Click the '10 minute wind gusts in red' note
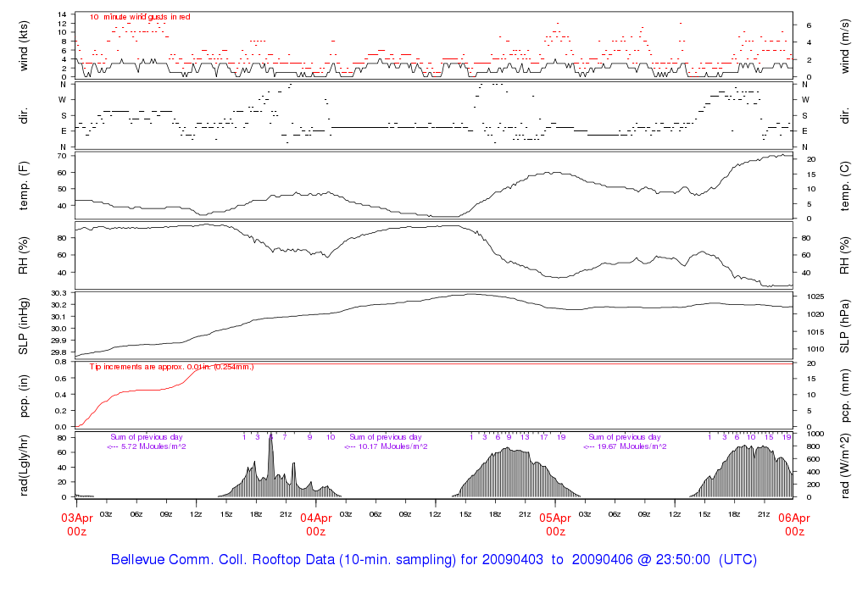The width and height of the screenshot is (868, 593). point(140,17)
